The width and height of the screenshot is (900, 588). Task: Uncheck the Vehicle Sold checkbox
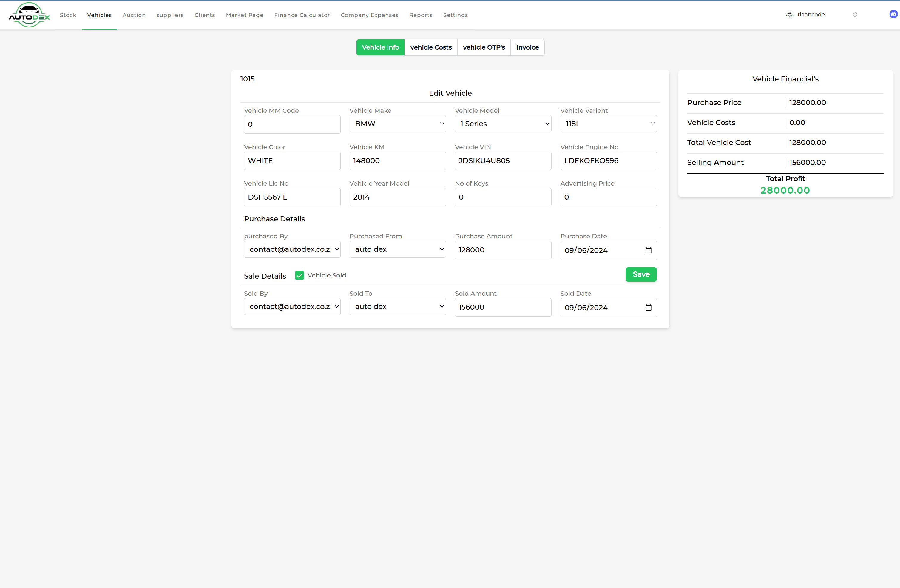click(x=299, y=275)
